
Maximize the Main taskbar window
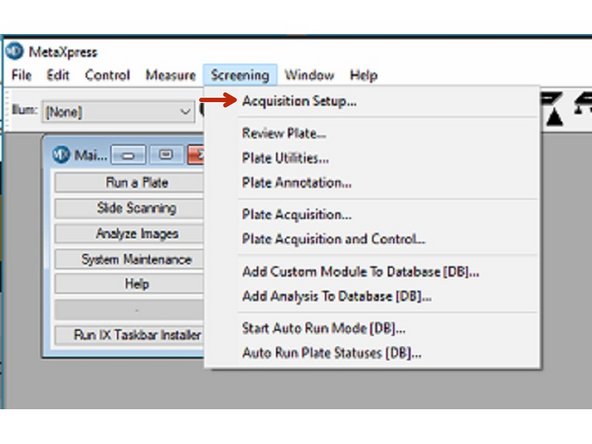pyautogui.click(x=165, y=155)
